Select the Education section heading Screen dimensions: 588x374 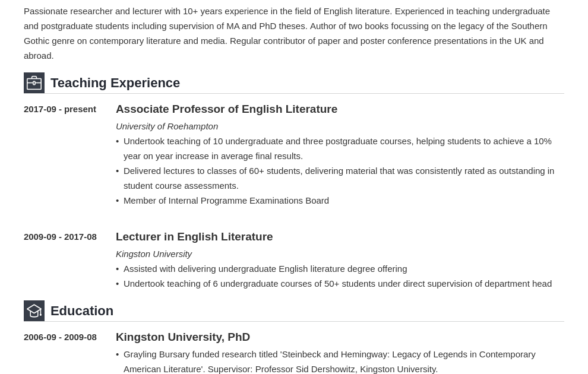pyautogui.click(x=82, y=310)
